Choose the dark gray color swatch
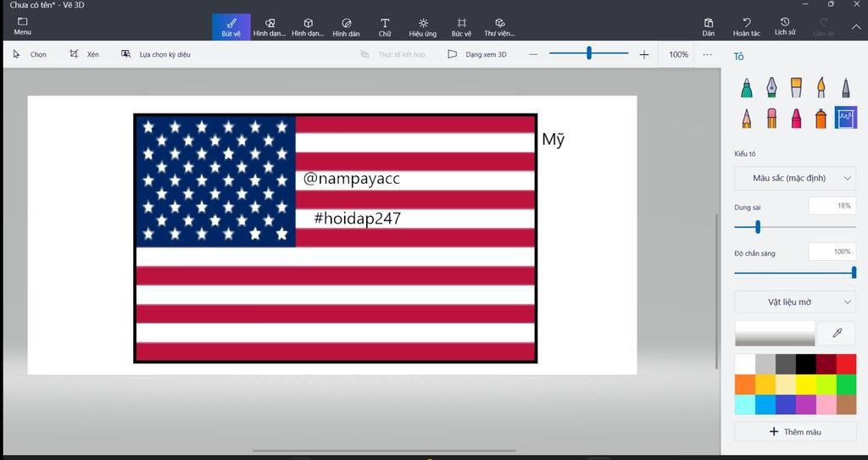 (x=786, y=364)
